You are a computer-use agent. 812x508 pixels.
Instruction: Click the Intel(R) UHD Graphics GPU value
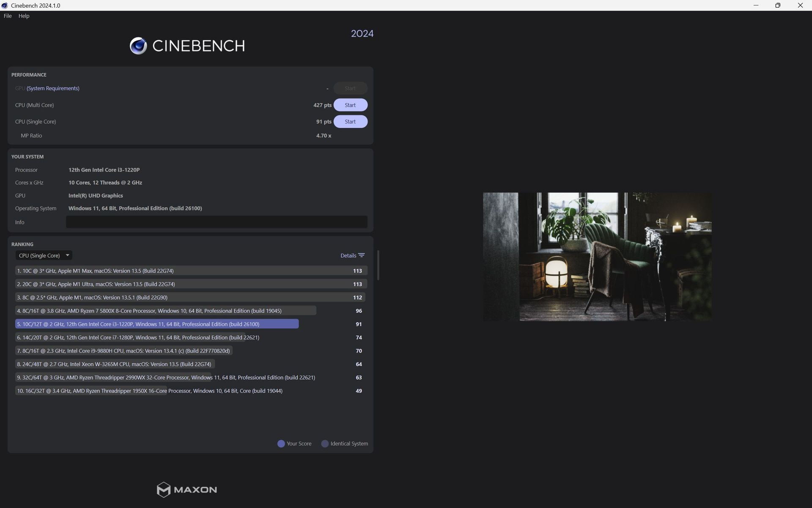96,196
